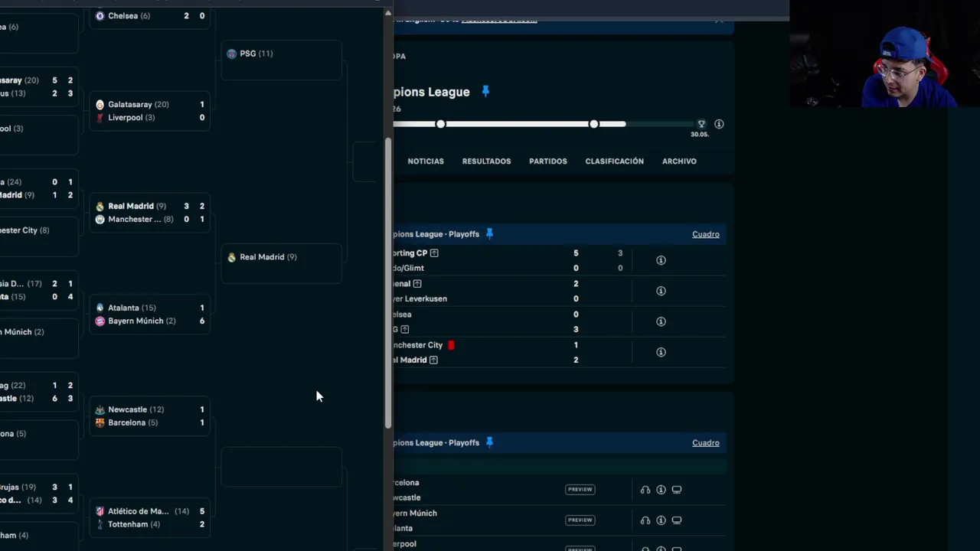Switch to the RESULTADOS tab
The image size is (980, 551).
coord(486,161)
